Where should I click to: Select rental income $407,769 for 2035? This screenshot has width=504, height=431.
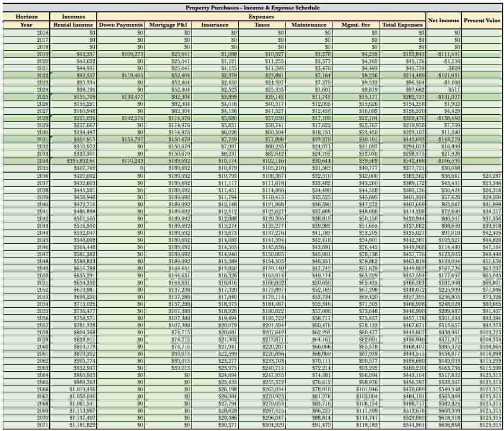pos(73,168)
